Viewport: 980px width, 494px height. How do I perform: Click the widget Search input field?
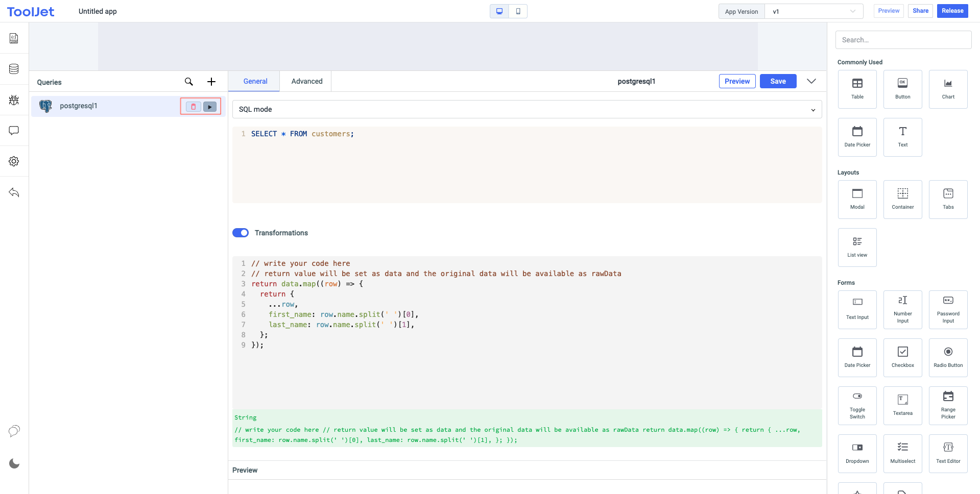[x=903, y=40]
